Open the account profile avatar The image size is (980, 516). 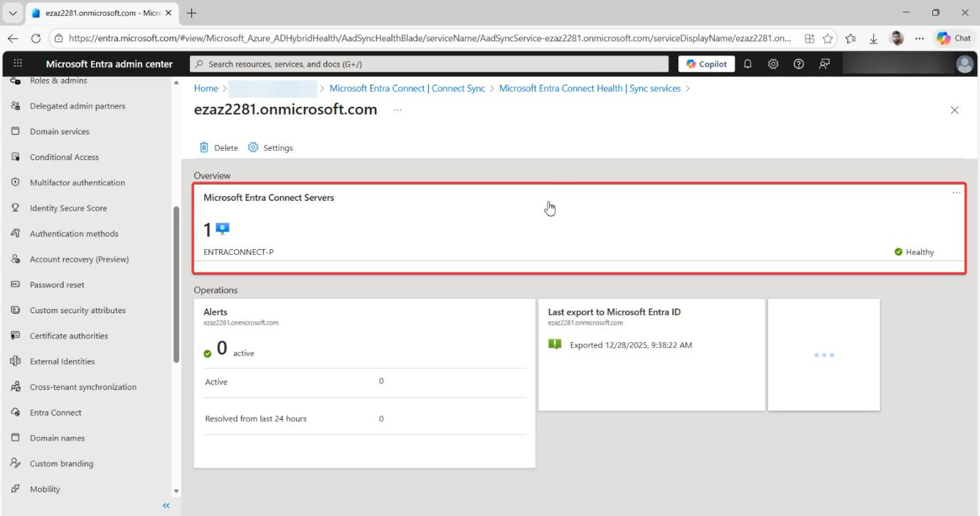coord(964,64)
